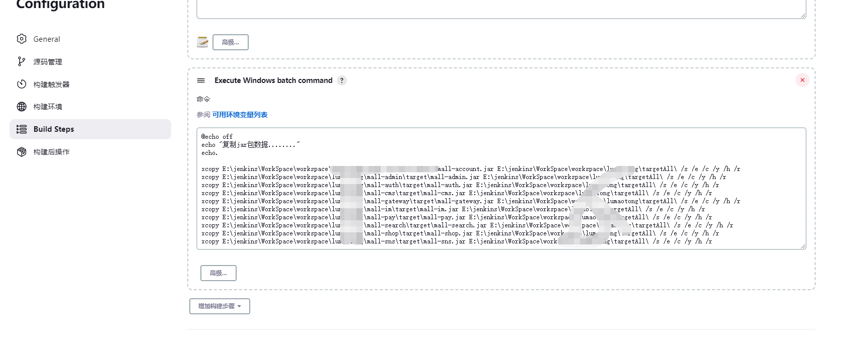
Task: Expand 高级 options below the command box
Action: coord(218,273)
